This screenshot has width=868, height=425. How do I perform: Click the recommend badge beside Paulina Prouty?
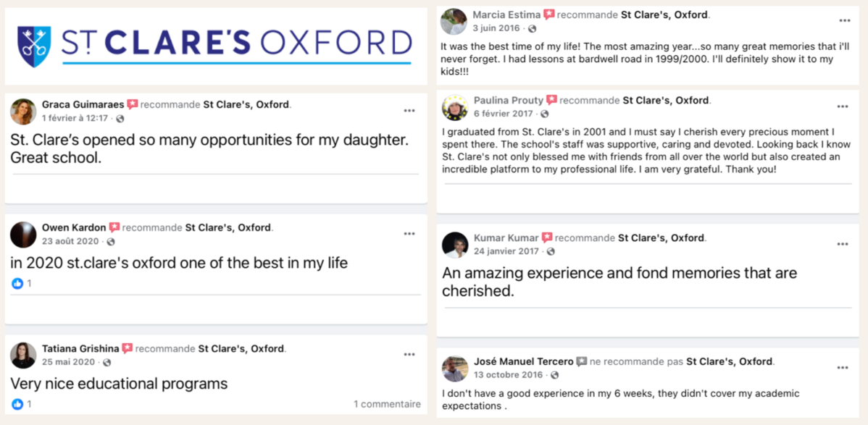[x=551, y=101]
